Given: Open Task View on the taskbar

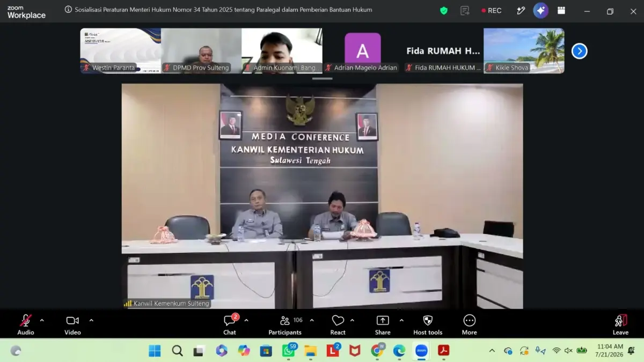Looking at the screenshot, I should (x=199, y=351).
